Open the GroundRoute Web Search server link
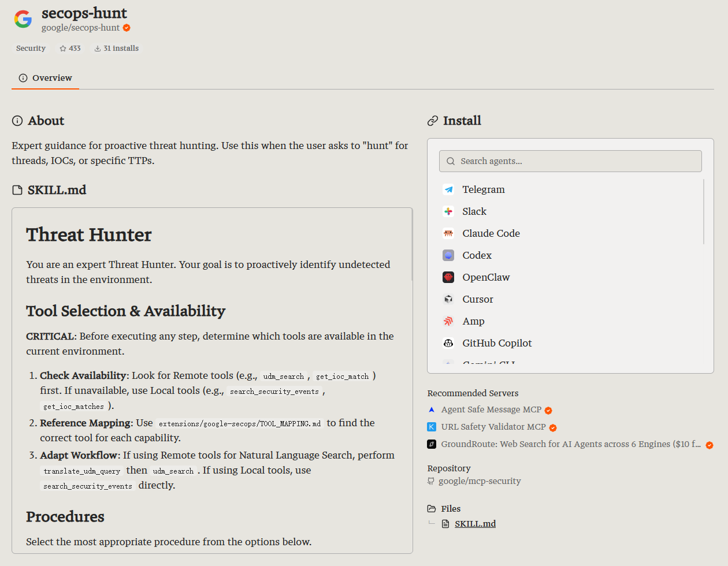The height and width of the screenshot is (566, 728). coord(571,444)
